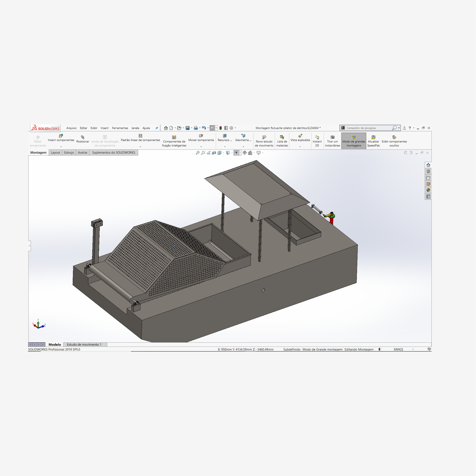
Task: Open the Ajuda menu
Action: (146, 128)
